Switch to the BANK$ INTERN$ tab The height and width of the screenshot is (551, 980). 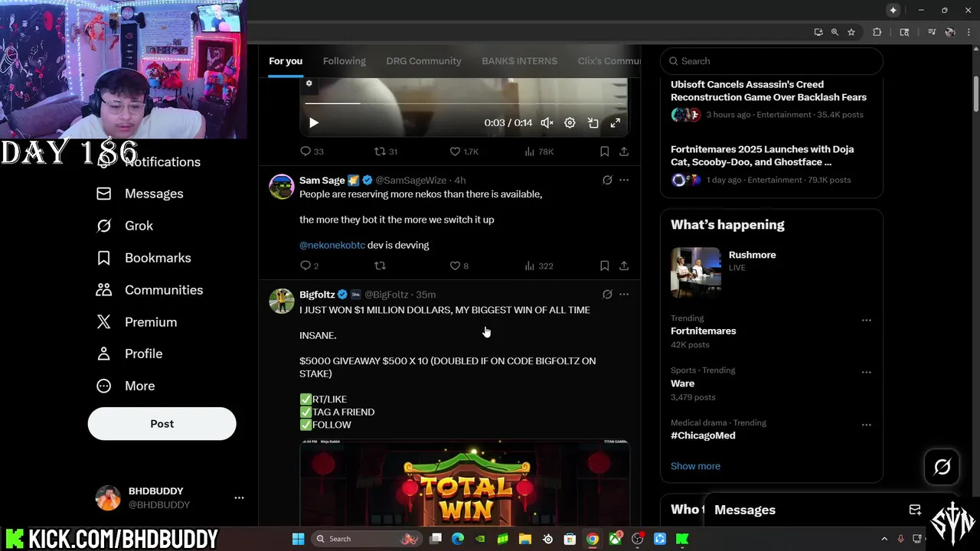(x=519, y=61)
